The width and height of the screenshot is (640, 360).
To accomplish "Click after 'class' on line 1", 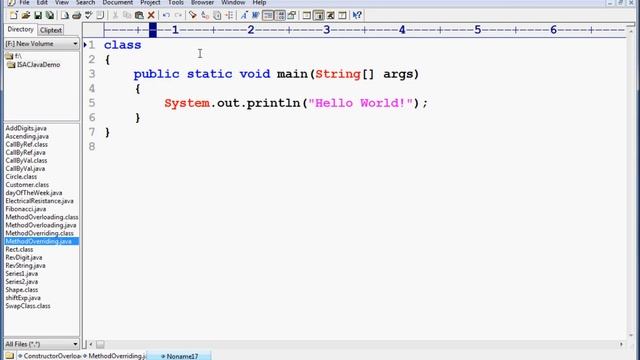I will point(142,45).
